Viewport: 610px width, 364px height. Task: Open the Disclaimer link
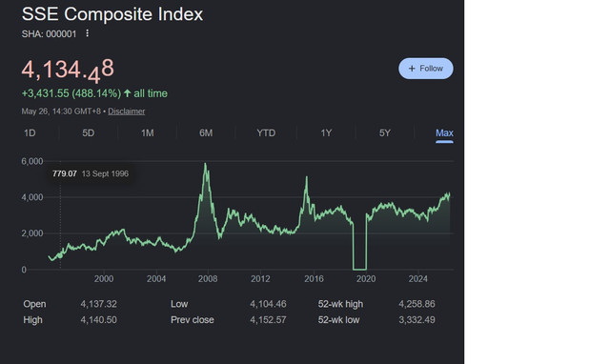[x=127, y=111]
